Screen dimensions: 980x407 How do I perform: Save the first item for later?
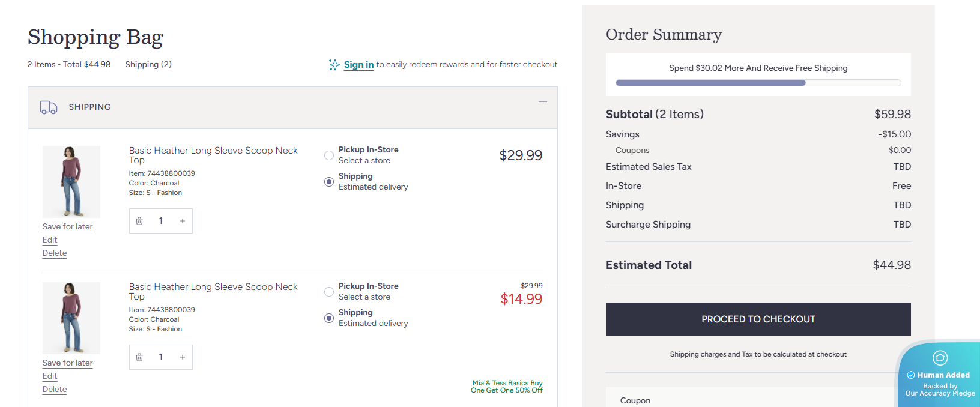point(67,226)
